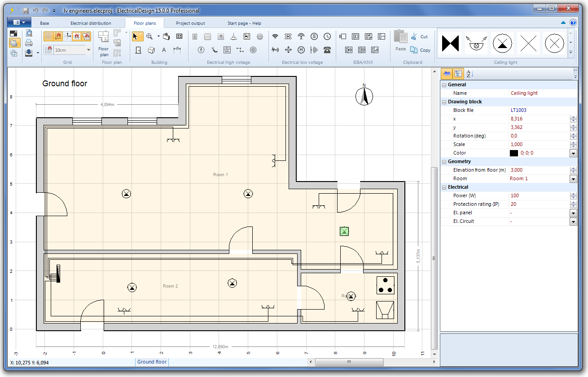This screenshot has height=377, width=588.
Task: Select the telephone symbol in low voltage group
Action: tap(327, 50)
